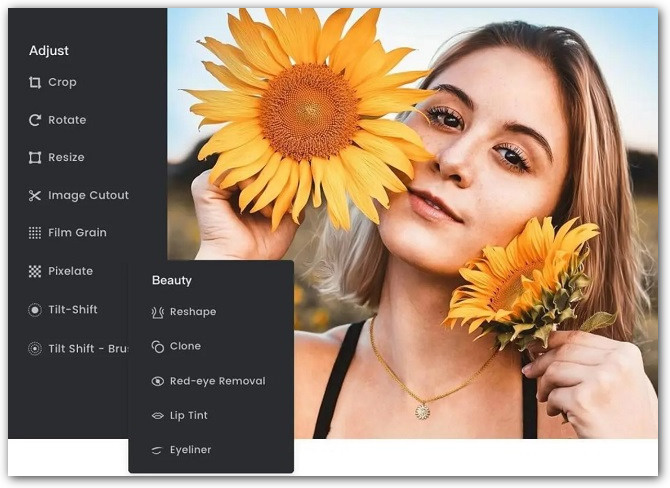The width and height of the screenshot is (670, 488).
Task: Click the Red-eye Removal eye icon
Action: [x=158, y=381]
